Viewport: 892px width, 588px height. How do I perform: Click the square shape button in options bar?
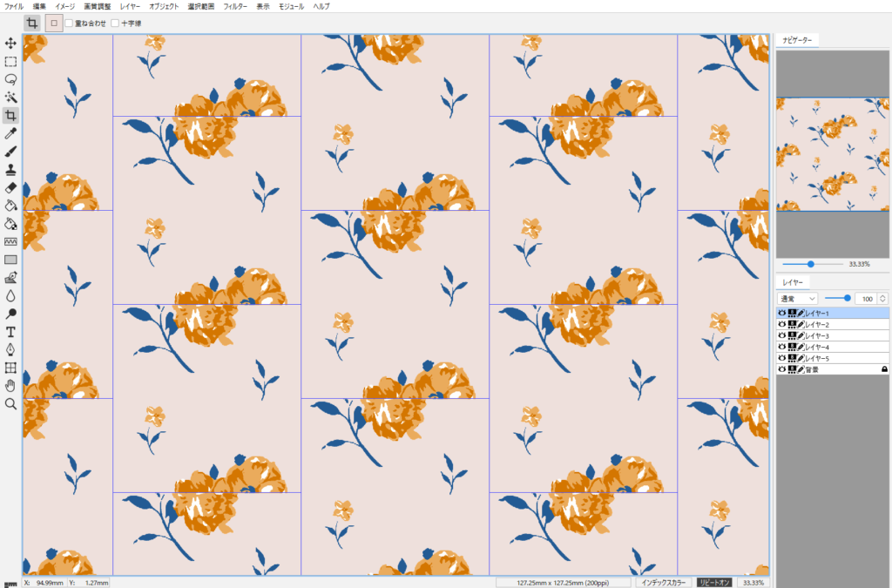54,24
